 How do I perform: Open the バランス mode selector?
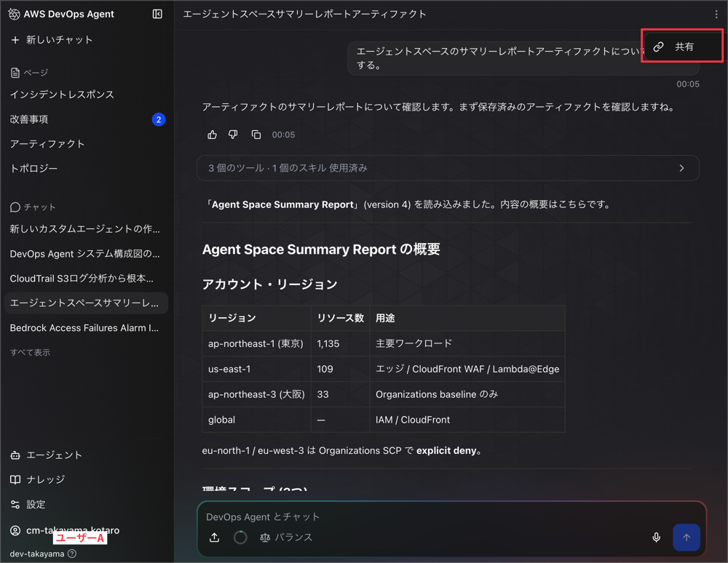click(286, 538)
